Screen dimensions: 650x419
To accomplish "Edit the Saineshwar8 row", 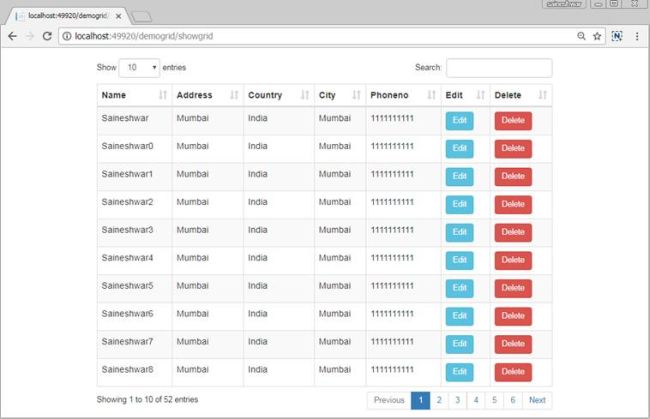I will [459, 372].
